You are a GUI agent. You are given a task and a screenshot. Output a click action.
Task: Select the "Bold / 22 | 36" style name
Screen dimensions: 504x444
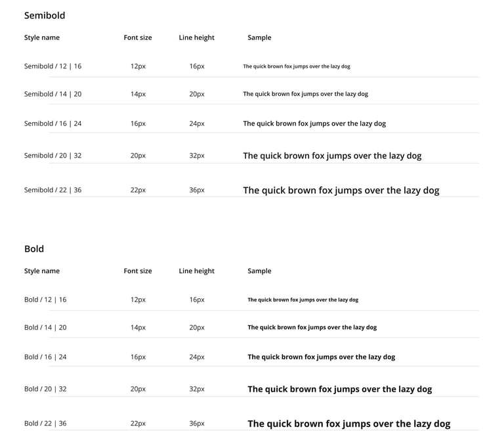click(x=45, y=424)
